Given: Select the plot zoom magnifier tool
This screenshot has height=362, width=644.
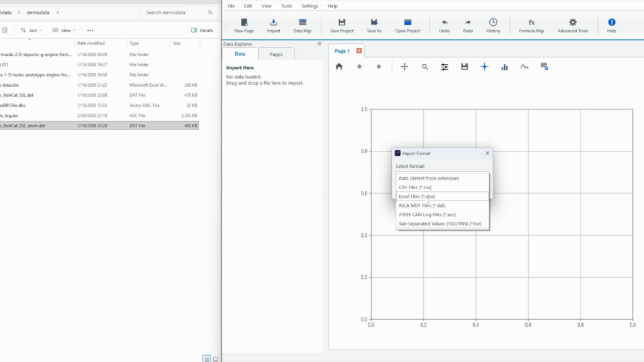Looking at the screenshot, I should click(x=425, y=67).
